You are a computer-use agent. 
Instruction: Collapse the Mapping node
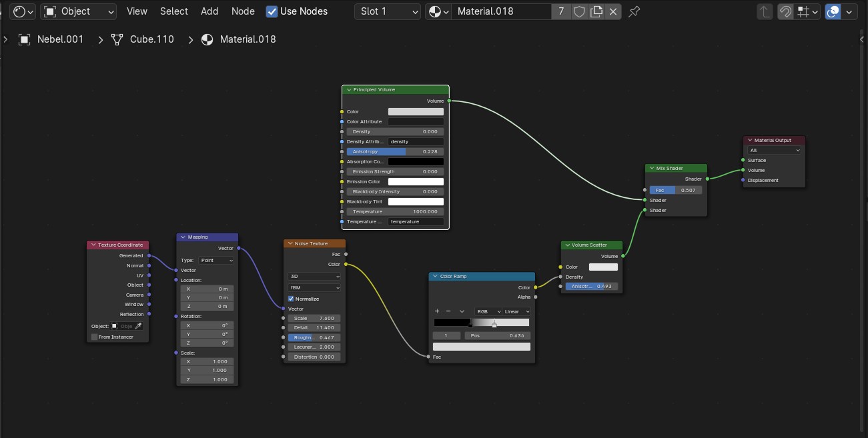coord(183,237)
